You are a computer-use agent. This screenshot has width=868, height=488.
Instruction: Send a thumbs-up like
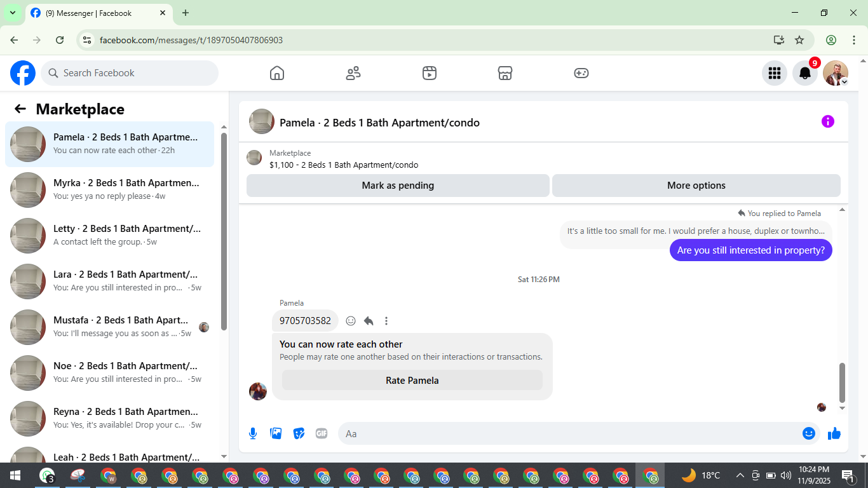[x=834, y=433]
